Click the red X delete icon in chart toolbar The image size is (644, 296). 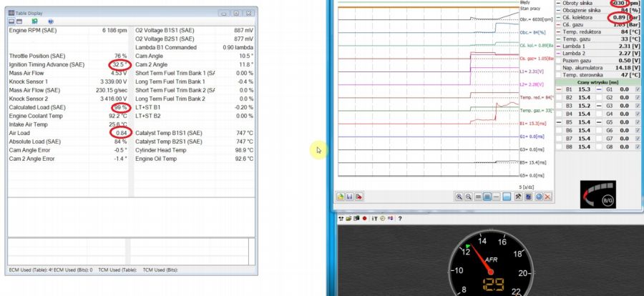click(547, 197)
